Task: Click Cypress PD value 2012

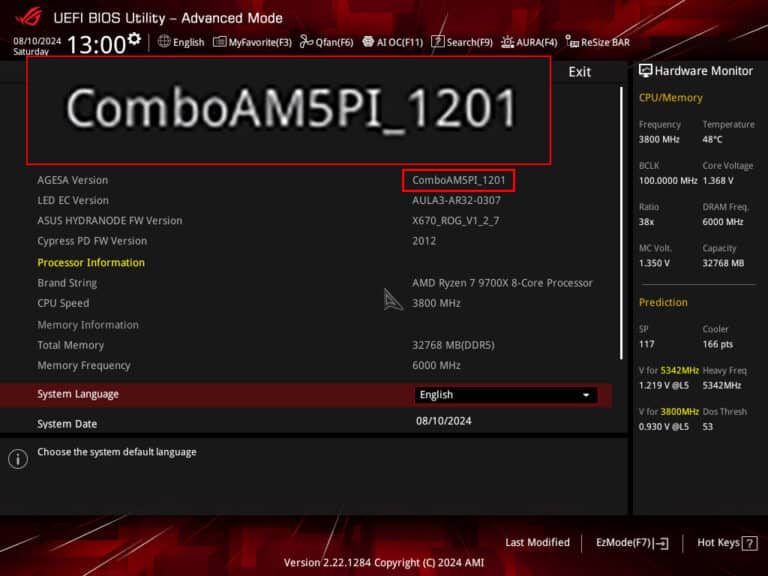Action: point(424,241)
